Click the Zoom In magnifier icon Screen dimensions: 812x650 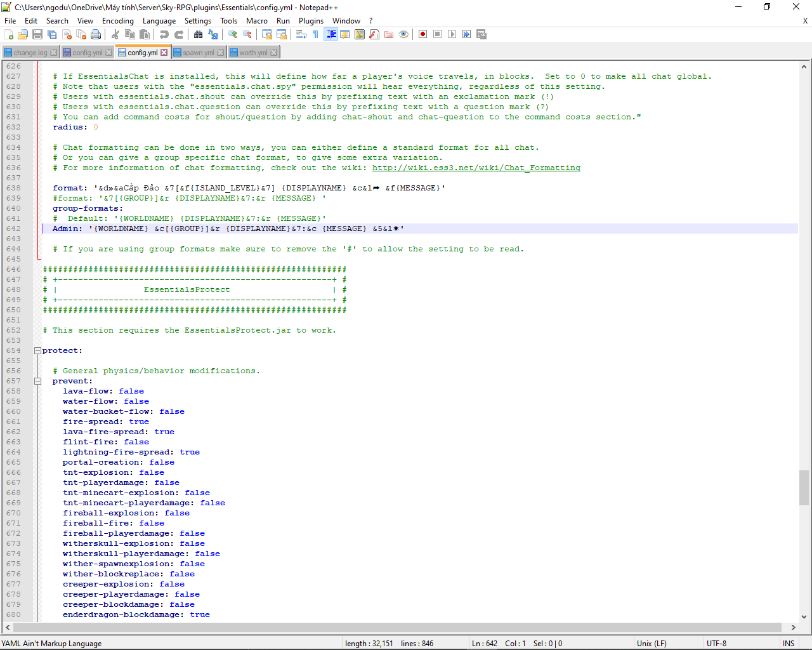pos(233,34)
